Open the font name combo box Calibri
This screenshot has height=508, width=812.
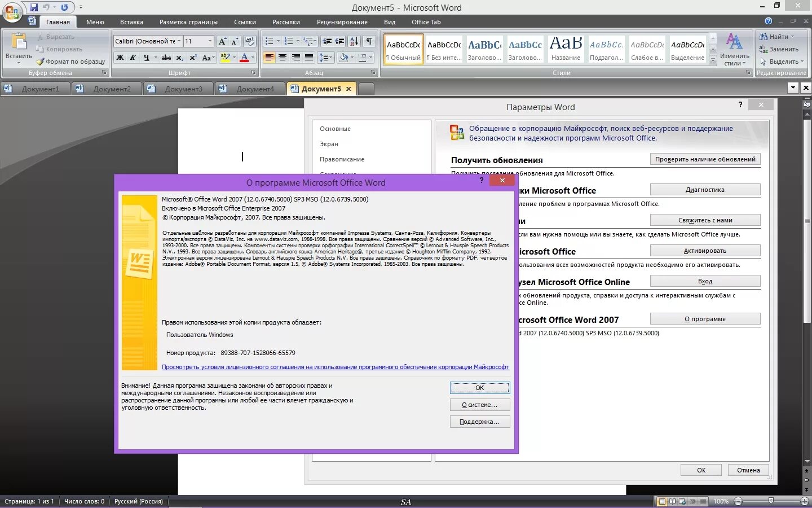point(148,41)
